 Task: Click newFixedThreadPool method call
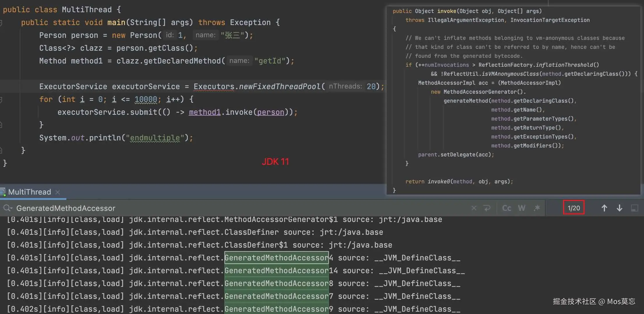coord(280,87)
